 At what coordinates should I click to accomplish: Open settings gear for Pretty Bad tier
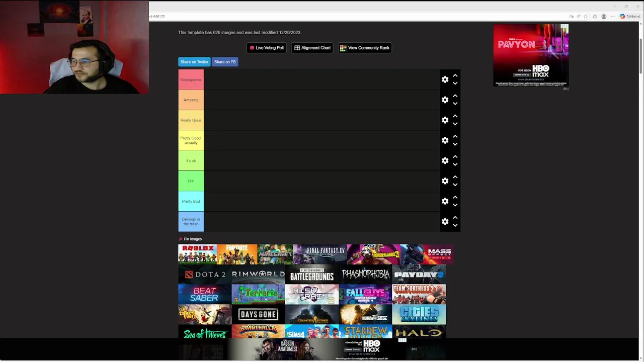(x=445, y=201)
